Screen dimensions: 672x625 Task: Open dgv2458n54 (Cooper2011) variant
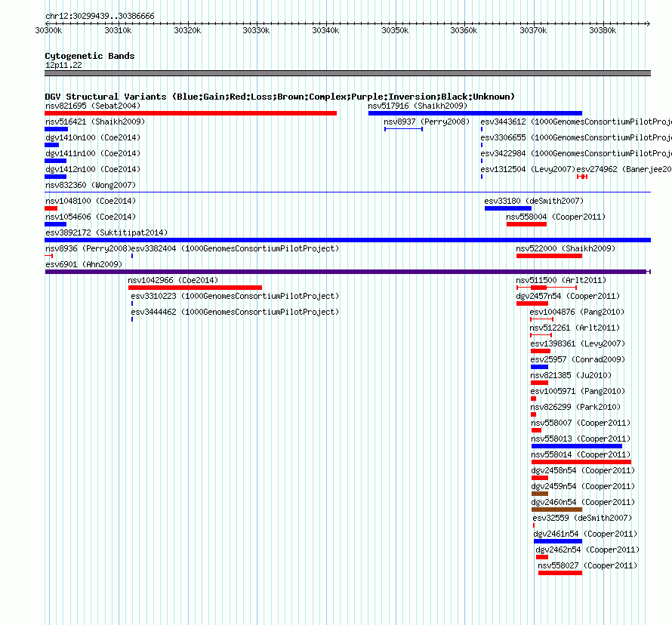583,470
